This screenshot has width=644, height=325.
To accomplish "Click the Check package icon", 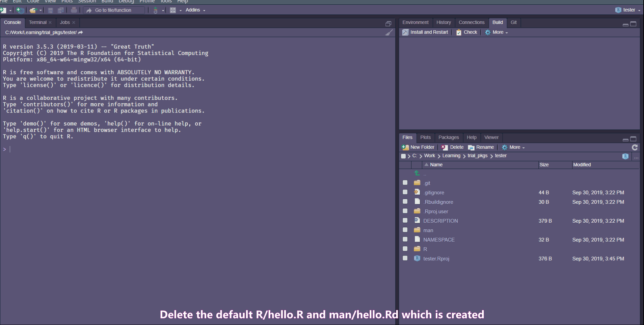I will point(459,32).
